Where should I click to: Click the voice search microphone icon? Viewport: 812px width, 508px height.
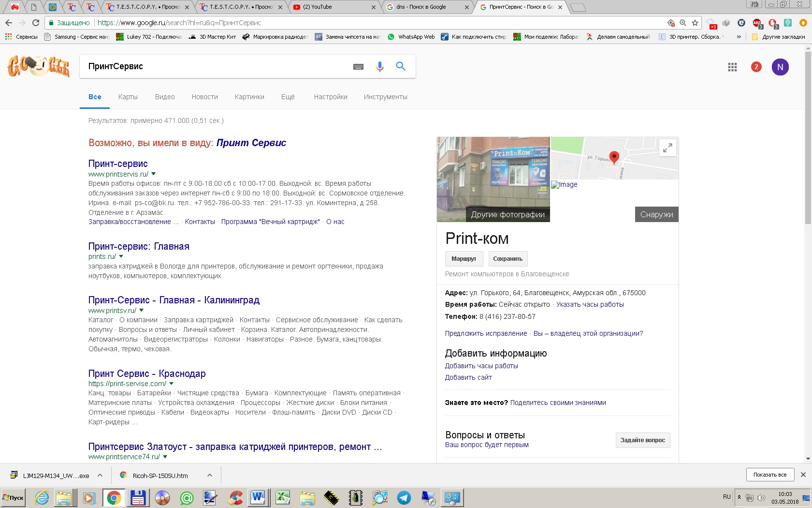coord(380,67)
